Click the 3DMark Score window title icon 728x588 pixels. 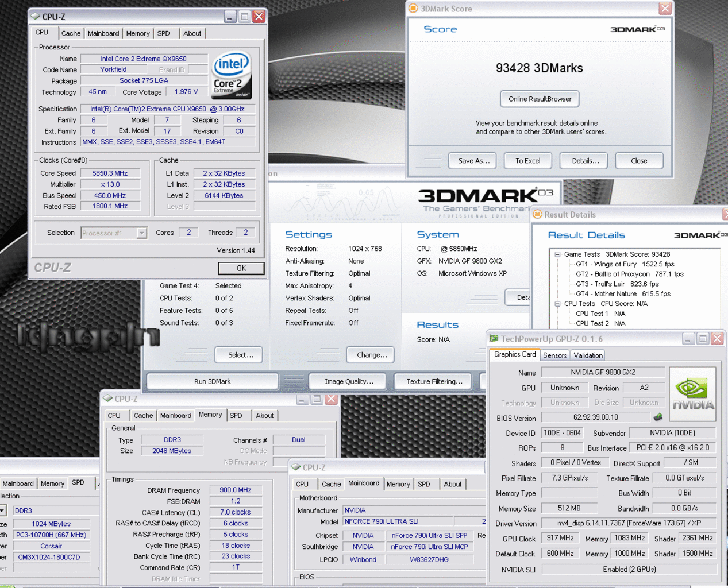tap(413, 9)
